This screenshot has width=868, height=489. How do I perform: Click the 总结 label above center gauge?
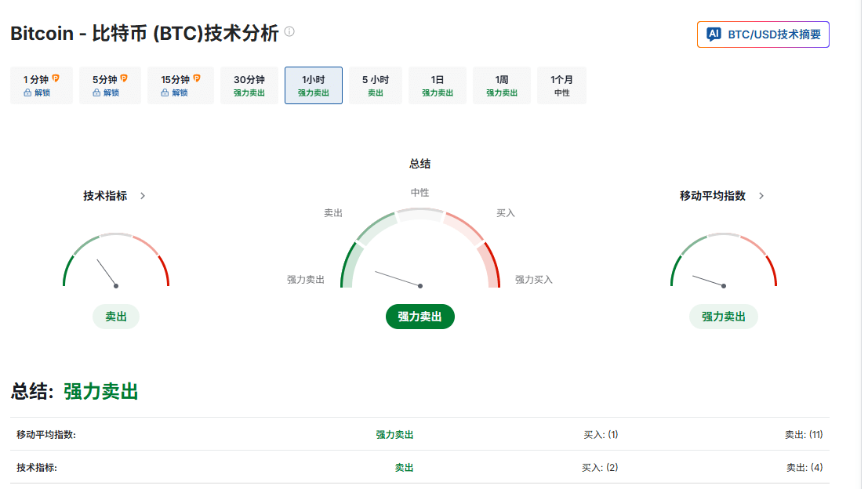tap(419, 164)
